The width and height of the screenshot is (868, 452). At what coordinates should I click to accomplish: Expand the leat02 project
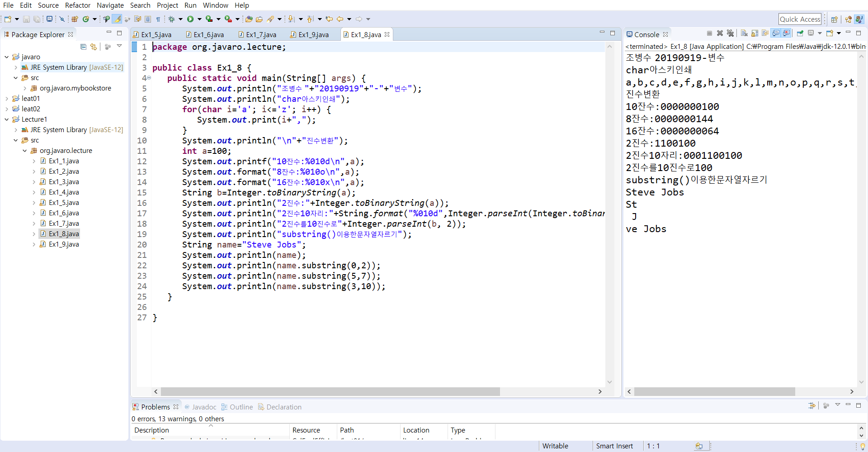click(x=6, y=109)
